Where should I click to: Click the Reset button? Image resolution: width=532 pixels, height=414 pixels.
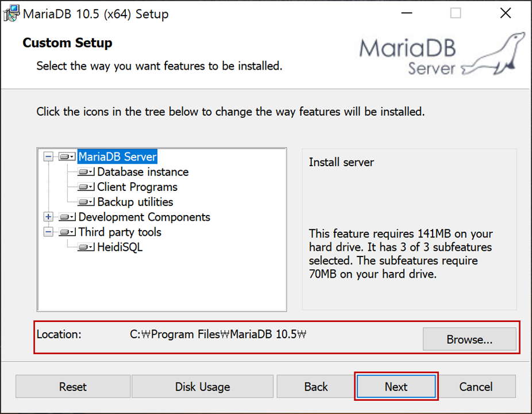click(x=73, y=386)
